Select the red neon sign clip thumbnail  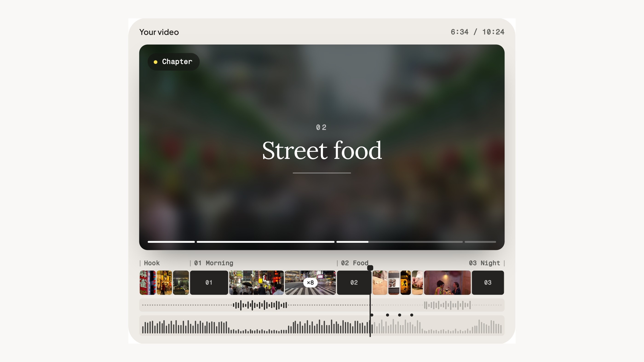tap(147, 282)
